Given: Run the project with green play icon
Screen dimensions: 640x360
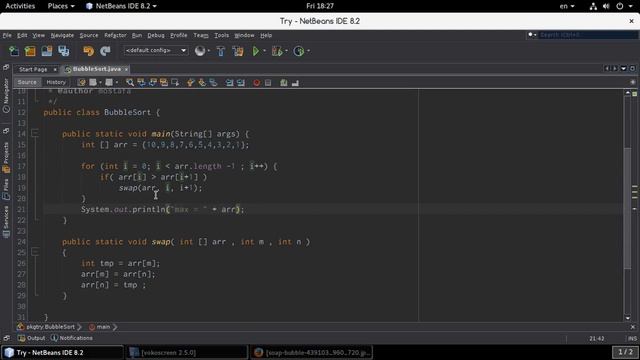Looking at the screenshot, I should 256,51.
